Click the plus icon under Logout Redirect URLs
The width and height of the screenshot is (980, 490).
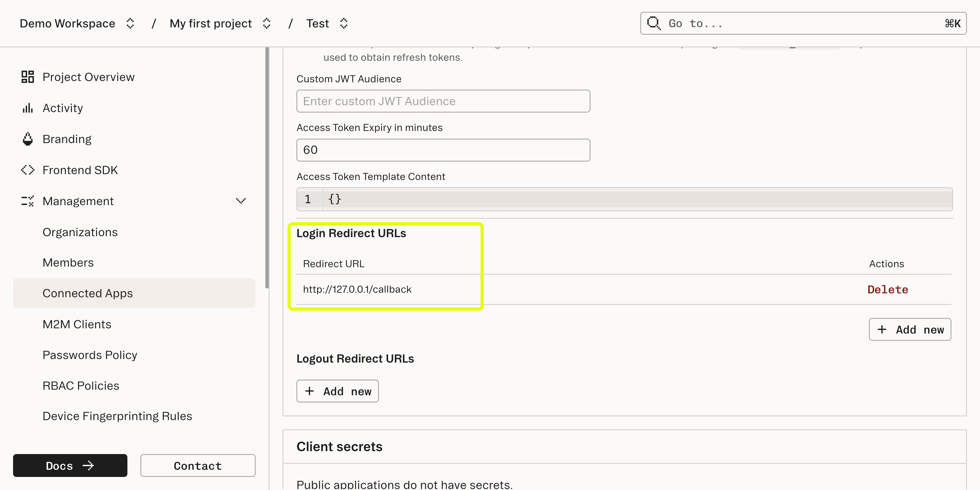click(x=310, y=391)
